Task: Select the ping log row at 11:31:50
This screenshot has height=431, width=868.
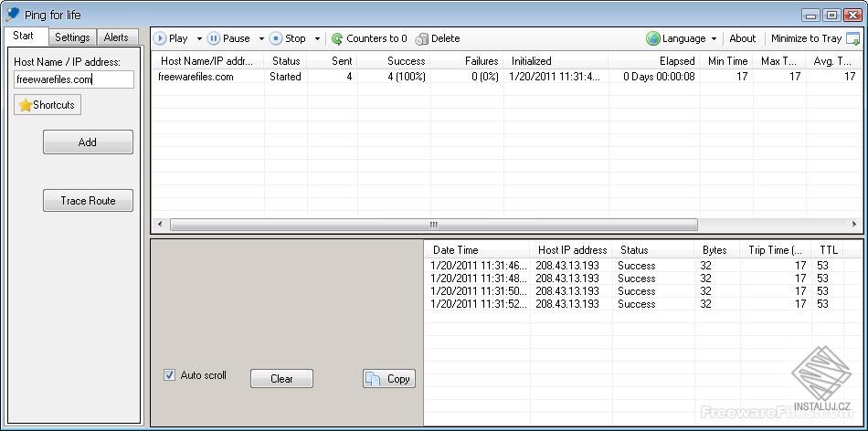Action: coord(634,291)
